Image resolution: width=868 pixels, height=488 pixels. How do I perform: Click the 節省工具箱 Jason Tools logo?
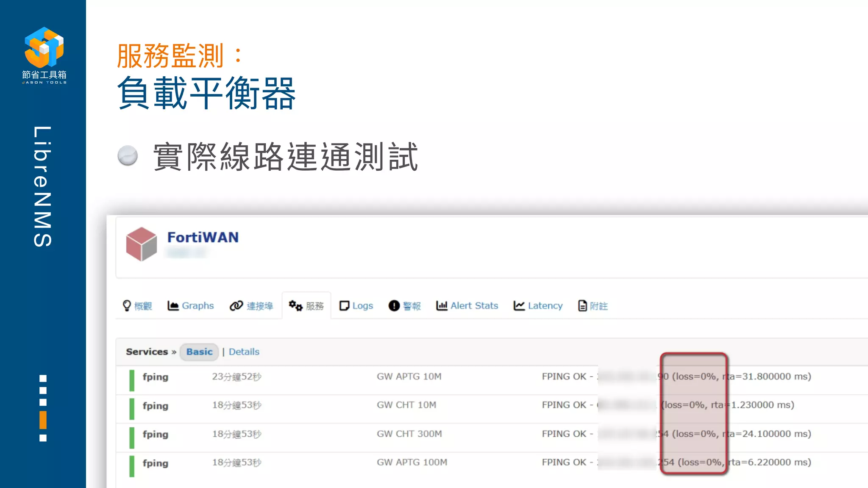point(44,55)
